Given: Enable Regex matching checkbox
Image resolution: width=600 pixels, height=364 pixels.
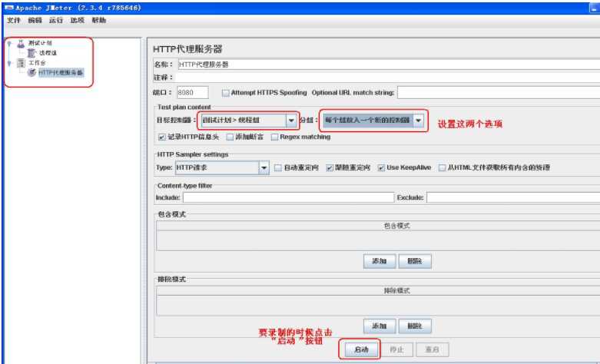Looking at the screenshot, I should pyautogui.click(x=274, y=137).
